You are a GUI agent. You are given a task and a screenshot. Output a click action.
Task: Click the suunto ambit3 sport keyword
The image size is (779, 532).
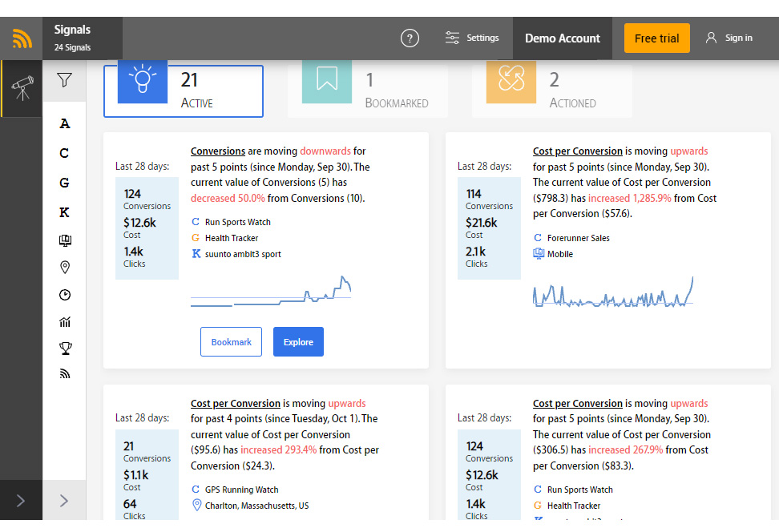[x=243, y=254]
